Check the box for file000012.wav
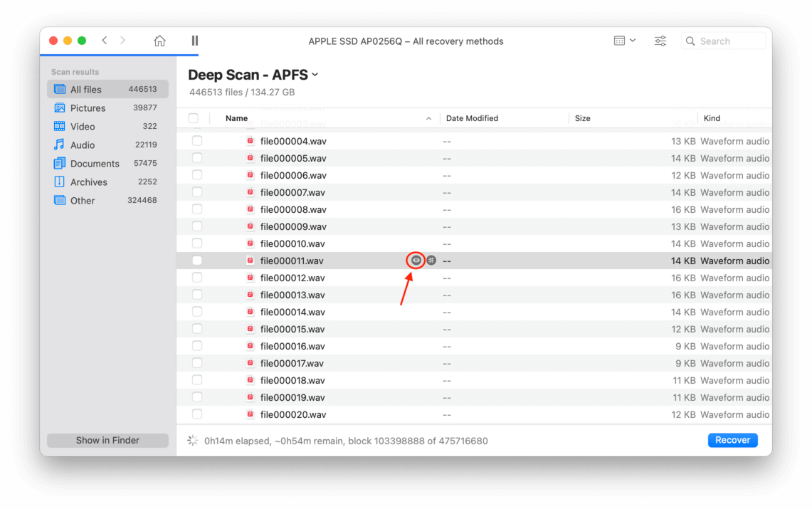 pyautogui.click(x=197, y=278)
